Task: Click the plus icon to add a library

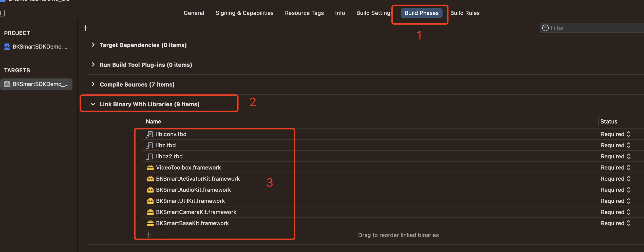Action: 149,235
